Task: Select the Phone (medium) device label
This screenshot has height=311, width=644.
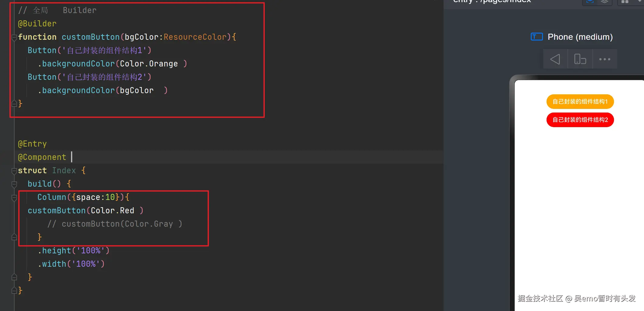Action: pyautogui.click(x=580, y=37)
